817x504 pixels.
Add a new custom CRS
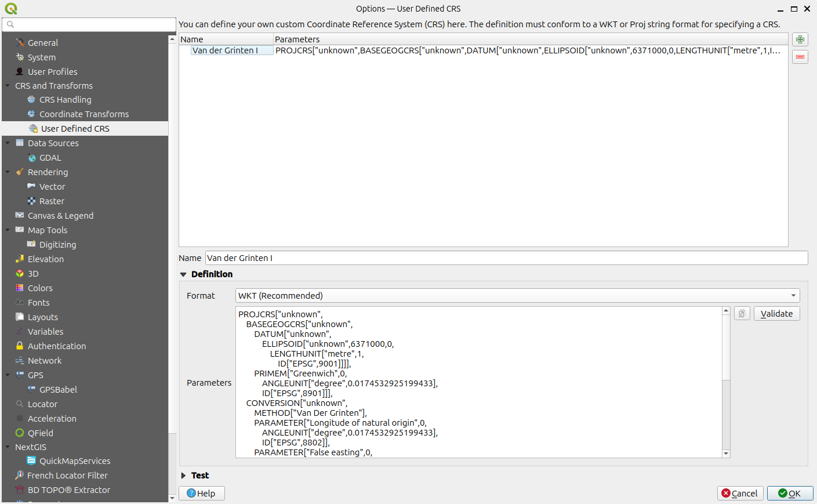pos(800,39)
